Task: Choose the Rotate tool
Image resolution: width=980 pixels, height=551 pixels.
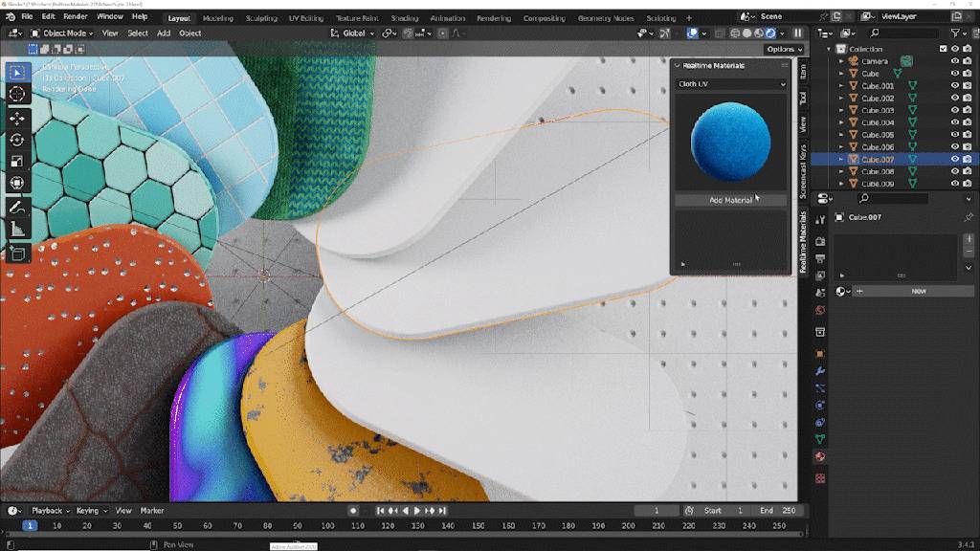Action: pyautogui.click(x=17, y=140)
